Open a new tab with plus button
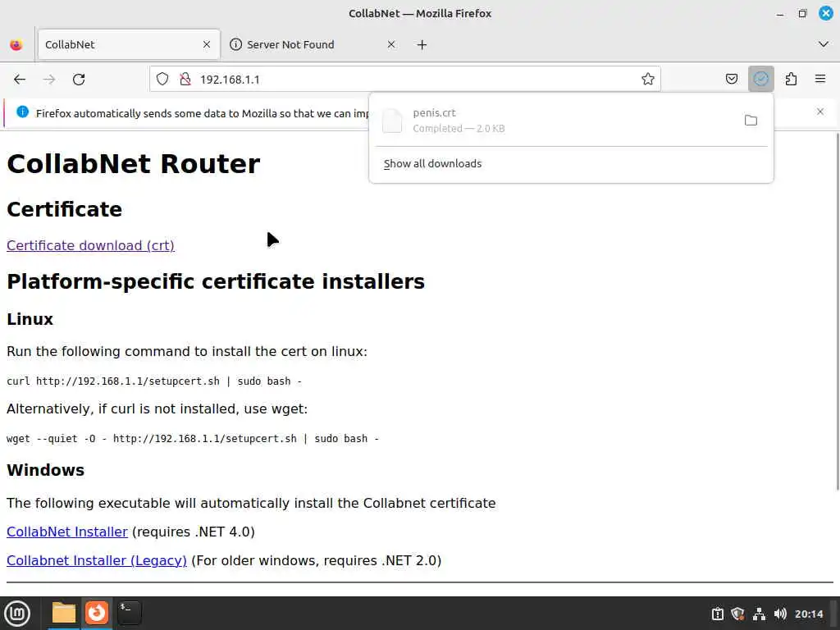840x630 pixels. coord(422,44)
